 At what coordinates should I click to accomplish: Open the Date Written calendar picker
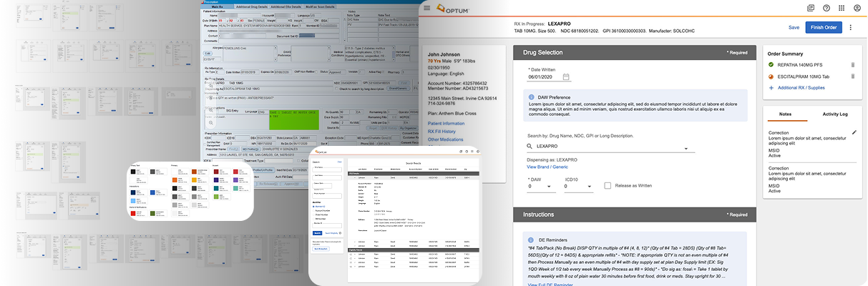pos(566,77)
